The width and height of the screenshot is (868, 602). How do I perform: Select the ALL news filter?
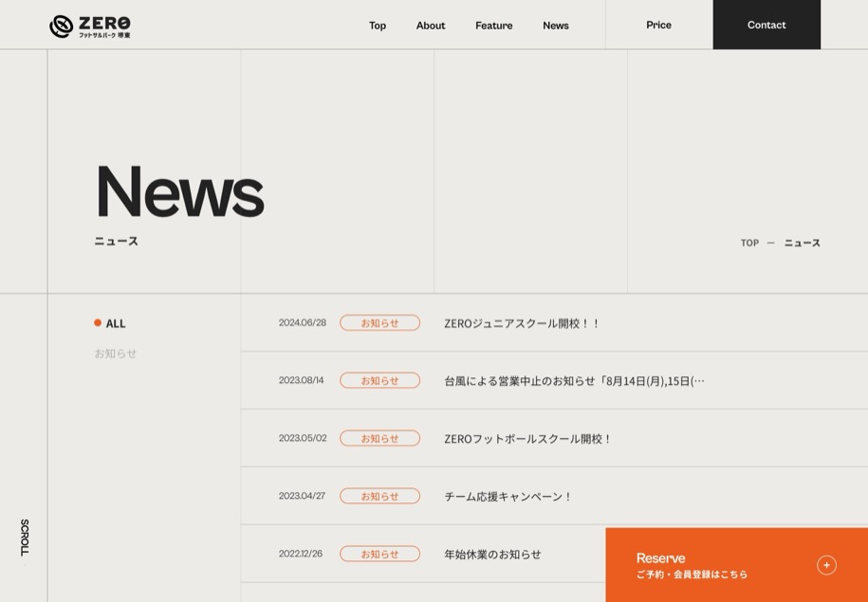[110, 323]
